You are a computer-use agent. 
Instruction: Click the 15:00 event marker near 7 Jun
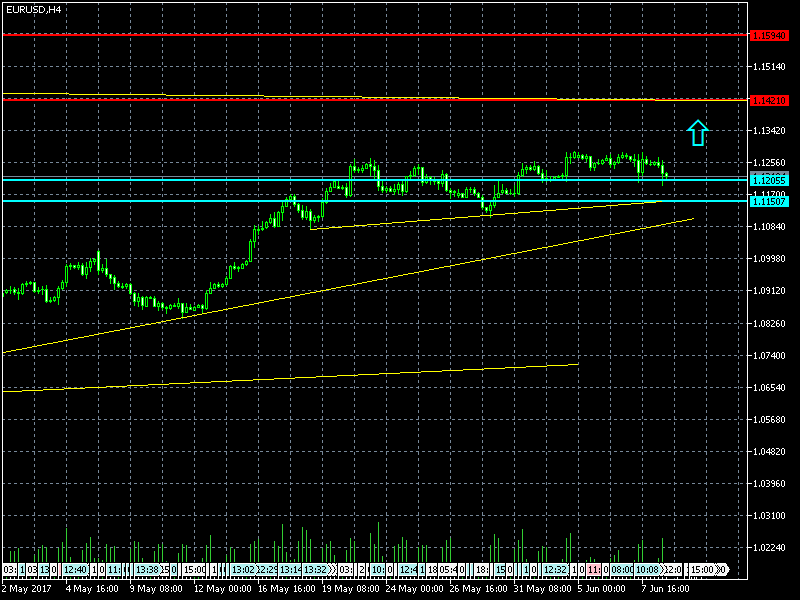point(702,569)
